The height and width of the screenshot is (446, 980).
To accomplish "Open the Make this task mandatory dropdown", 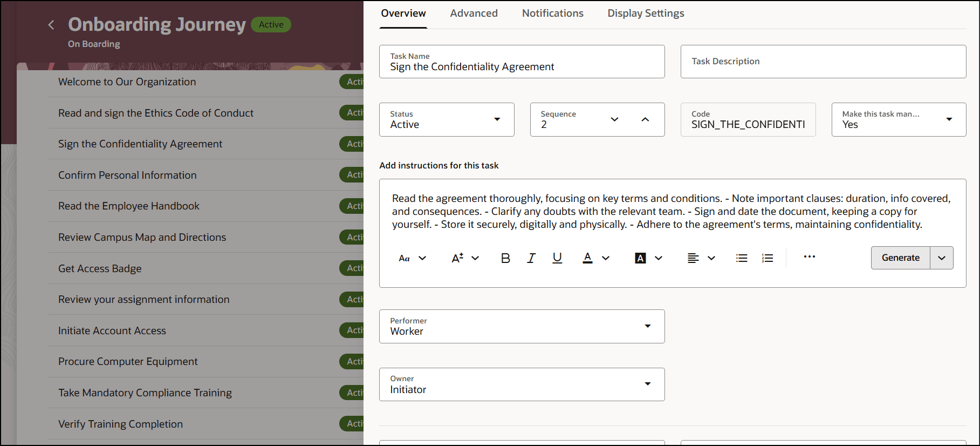I will coord(899,119).
